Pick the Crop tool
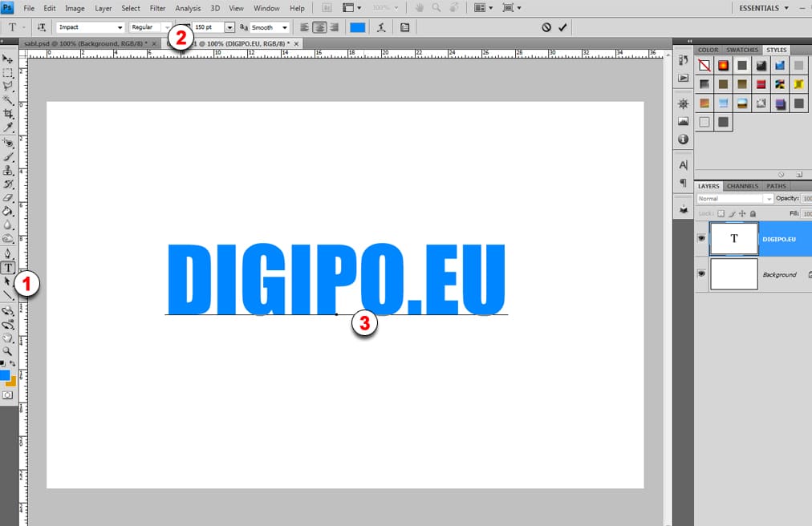 8,114
